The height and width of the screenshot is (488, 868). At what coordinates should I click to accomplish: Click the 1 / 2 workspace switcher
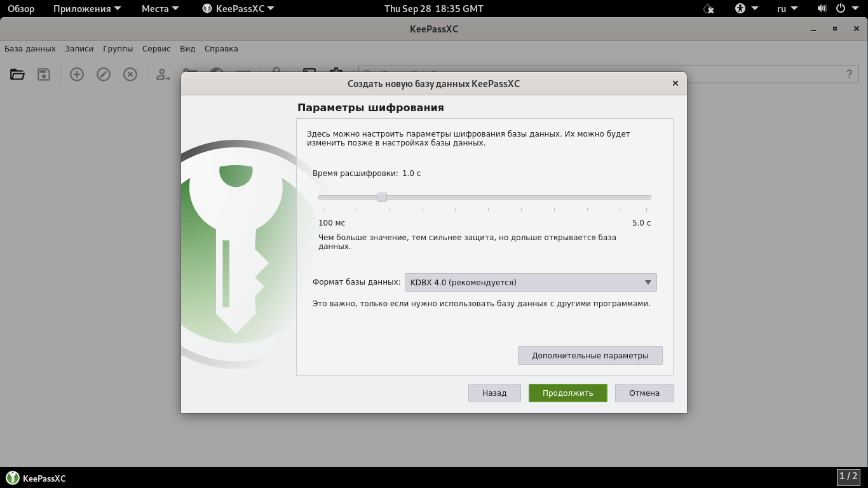point(848,477)
